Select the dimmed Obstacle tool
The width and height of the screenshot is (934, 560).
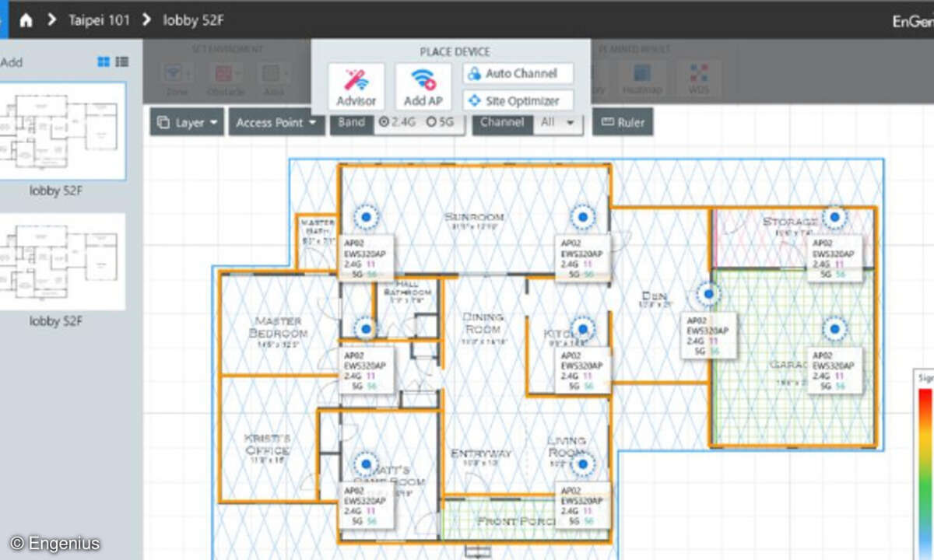(225, 78)
